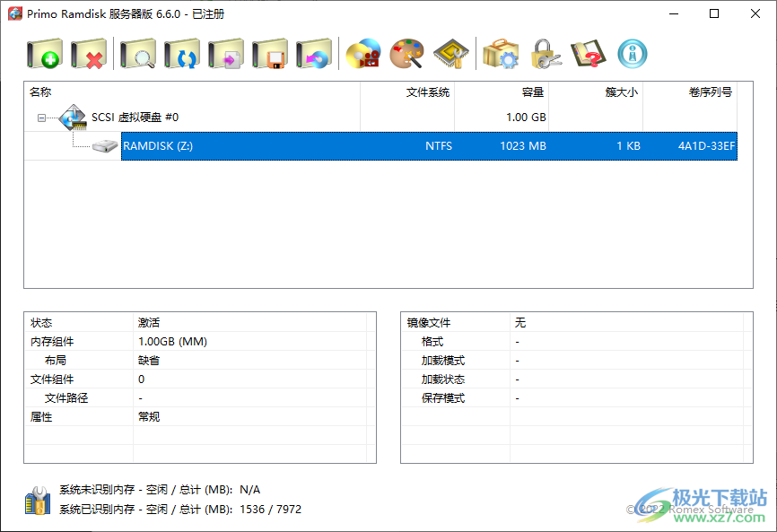Show About dialog via the blue info icon
The height and width of the screenshot is (532, 777).
631,54
